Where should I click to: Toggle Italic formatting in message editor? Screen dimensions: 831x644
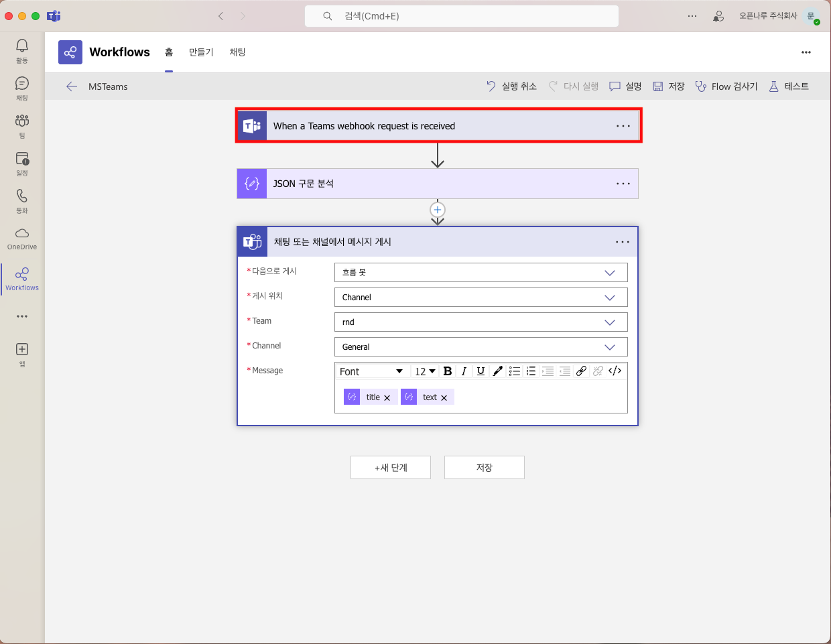(x=464, y=371)
